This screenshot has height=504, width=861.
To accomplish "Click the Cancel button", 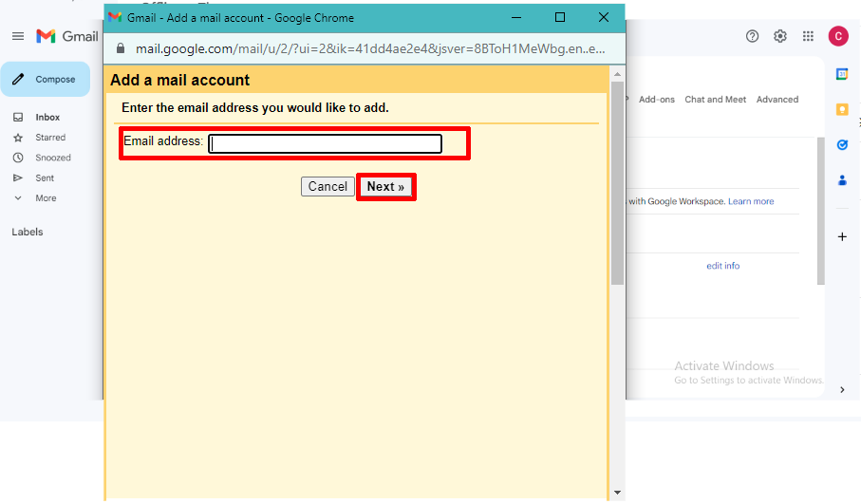I will [x=328, y=187].
